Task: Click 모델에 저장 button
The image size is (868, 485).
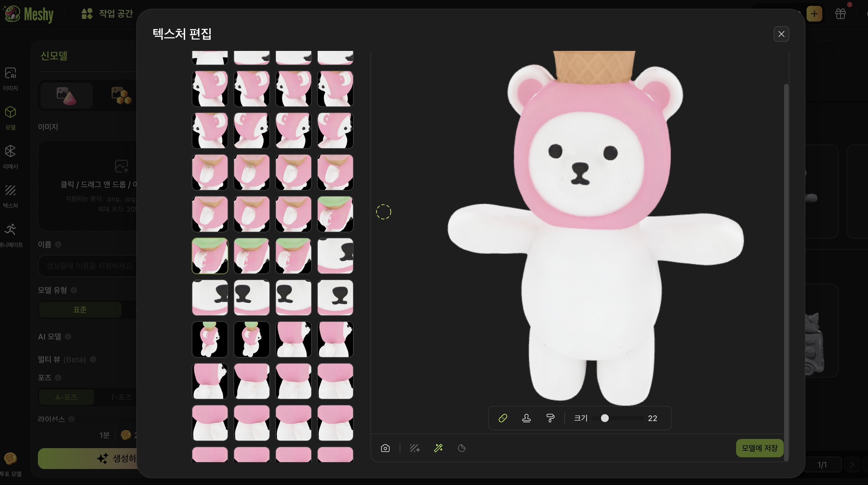Action: [760, 448]
